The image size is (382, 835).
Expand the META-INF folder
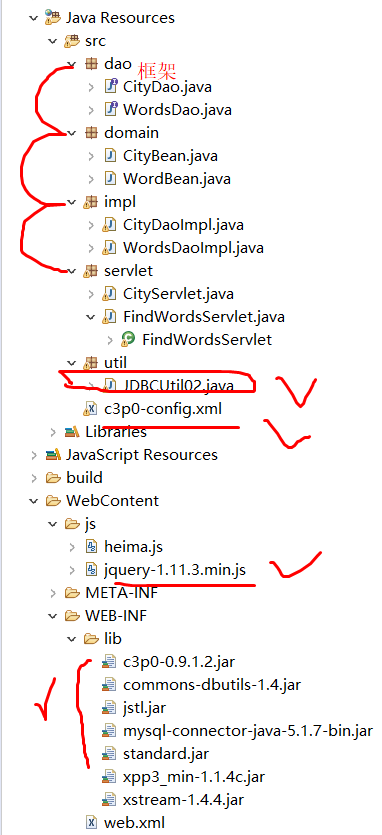pos(53,592)
